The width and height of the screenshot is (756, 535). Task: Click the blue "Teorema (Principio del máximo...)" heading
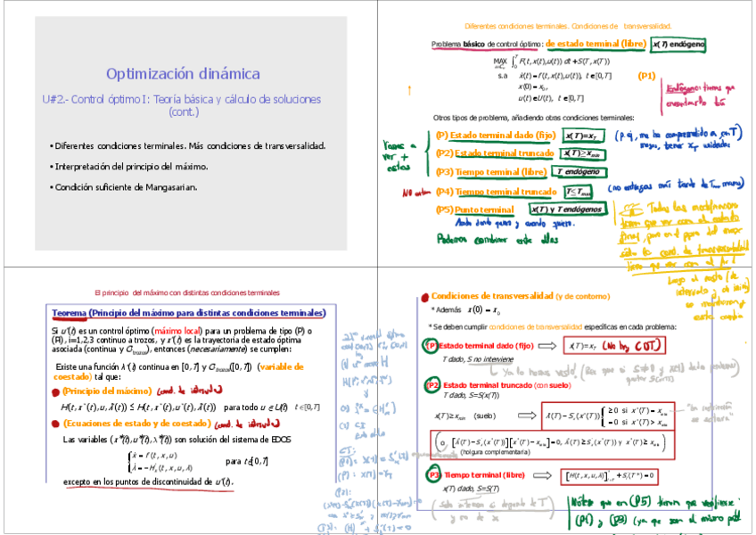(x=188, y=313)
